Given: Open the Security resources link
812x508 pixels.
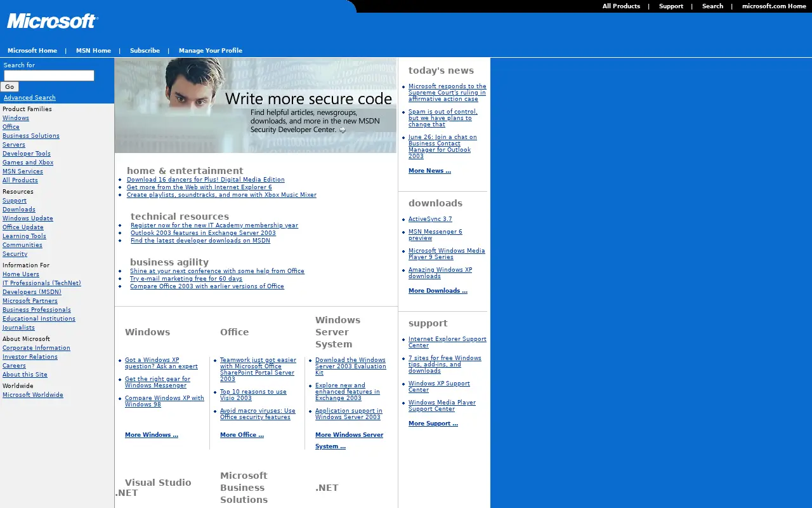Looking at the screenshot, I should [x=15, y=254].
